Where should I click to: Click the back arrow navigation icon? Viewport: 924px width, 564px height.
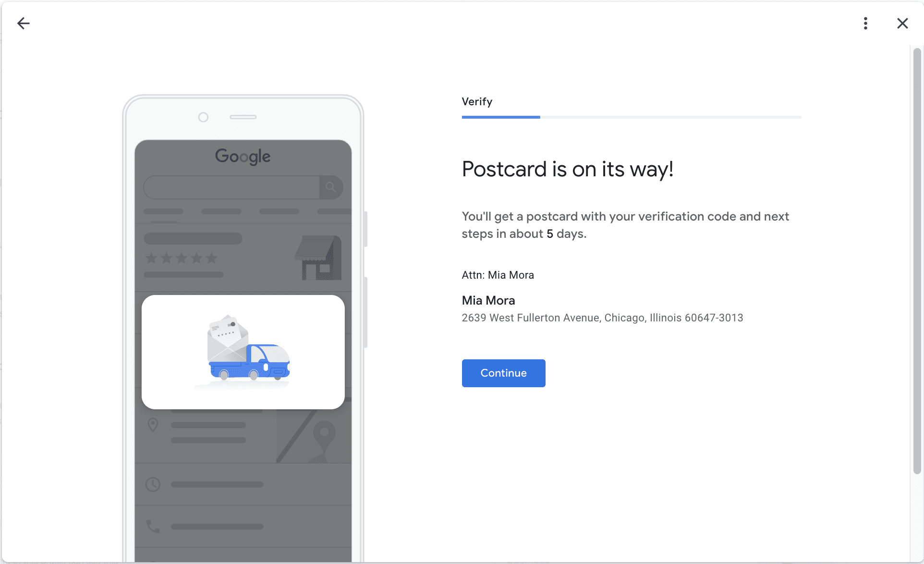click(22, 23)
